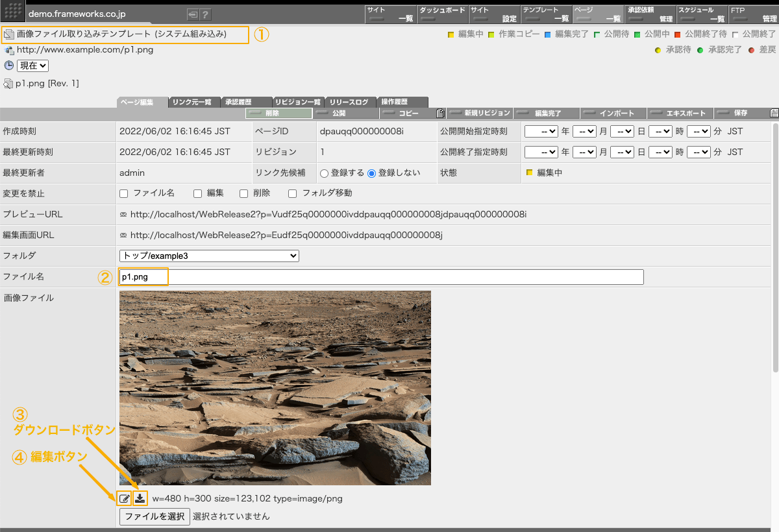
Task: Switch to the リビジョン一覧 tab
Action: (x=298, y=102)
